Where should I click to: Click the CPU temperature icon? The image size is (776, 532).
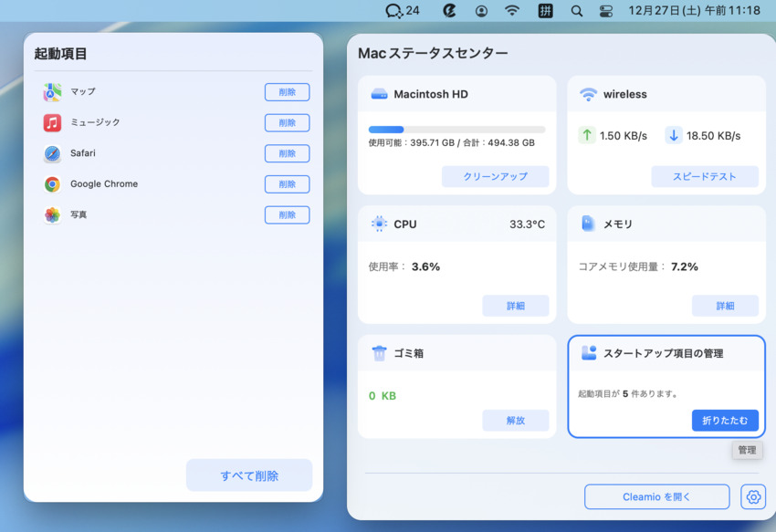pos(381,223)
